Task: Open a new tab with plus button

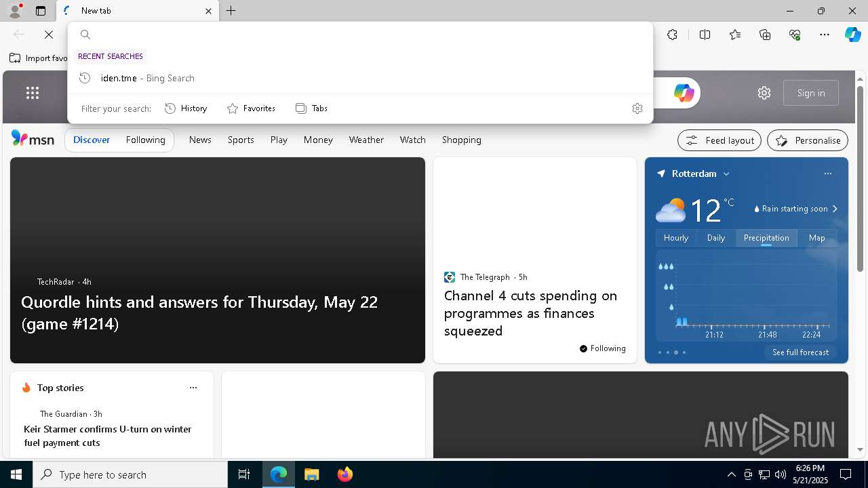Action: [231, 11]
